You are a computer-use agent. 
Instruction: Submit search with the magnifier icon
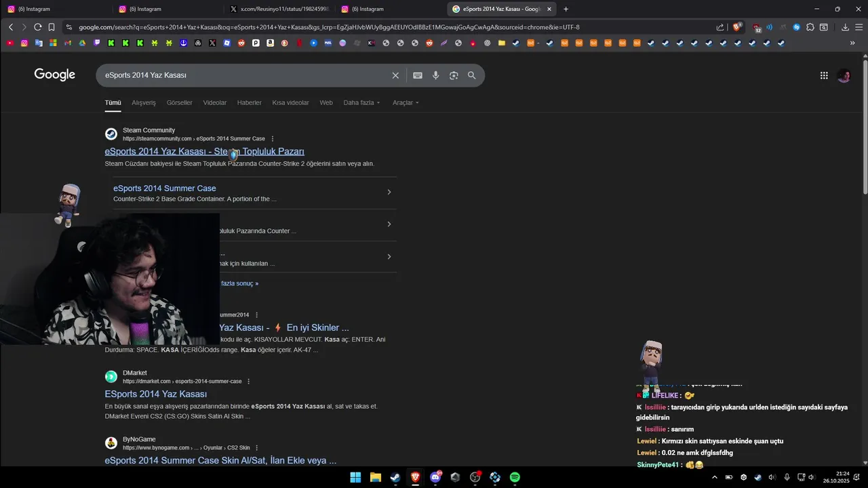(x=472, y=75)
